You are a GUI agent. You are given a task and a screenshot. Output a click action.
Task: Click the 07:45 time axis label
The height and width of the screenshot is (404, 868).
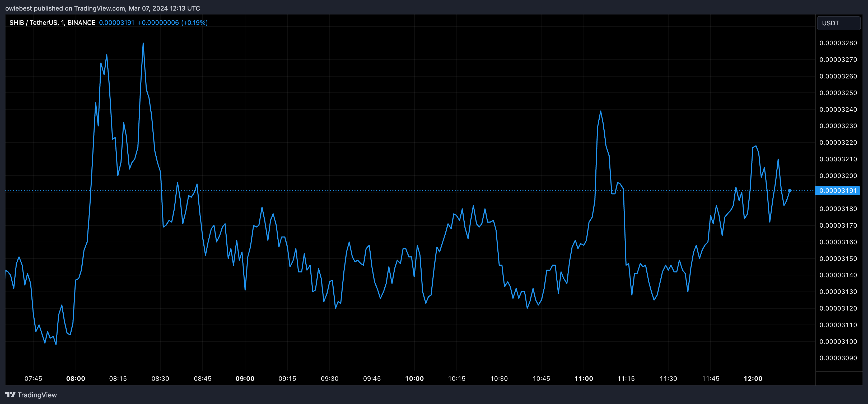[33, 378]
